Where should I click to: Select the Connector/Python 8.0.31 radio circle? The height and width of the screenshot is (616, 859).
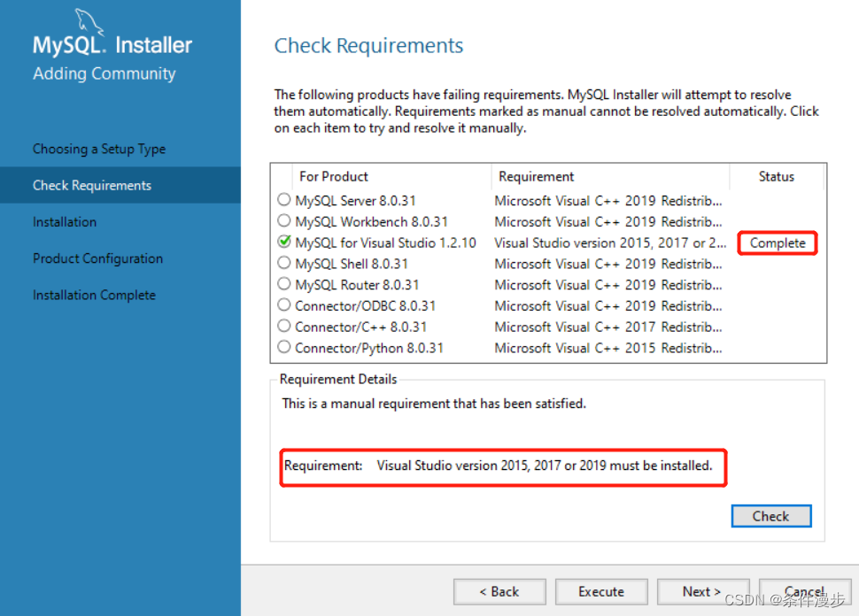[283, 347]
